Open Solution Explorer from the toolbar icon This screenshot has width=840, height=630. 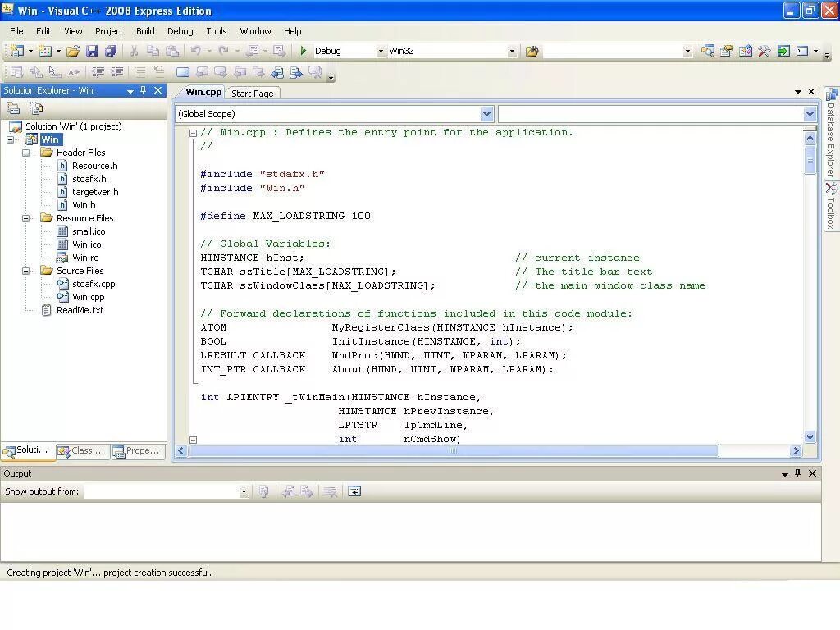point(708,51)
